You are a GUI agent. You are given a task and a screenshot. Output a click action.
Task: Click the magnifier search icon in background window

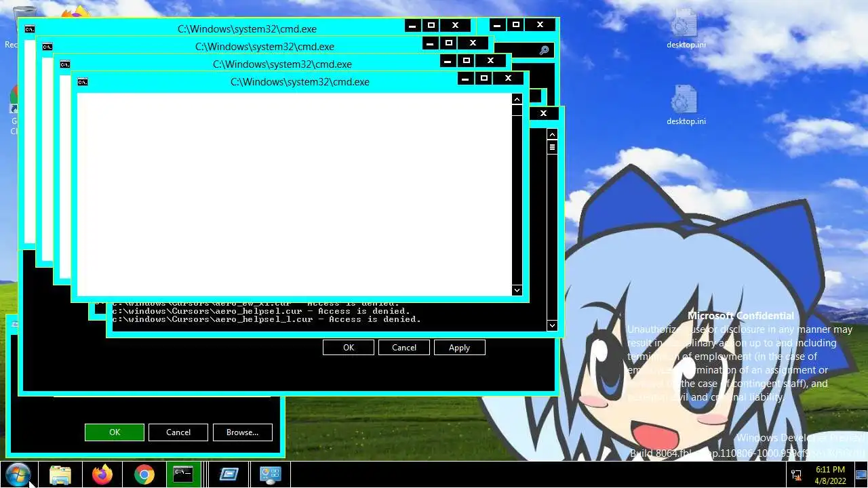[x=544, y=50]
